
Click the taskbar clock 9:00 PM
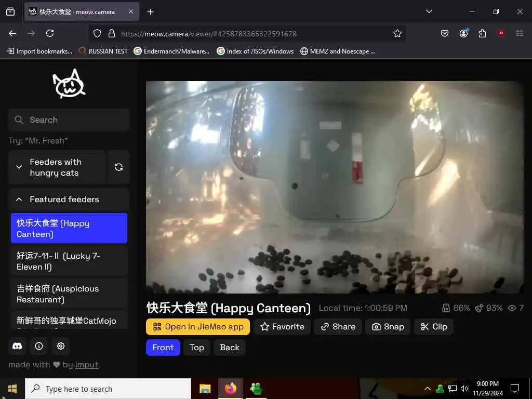click(487, 389)
